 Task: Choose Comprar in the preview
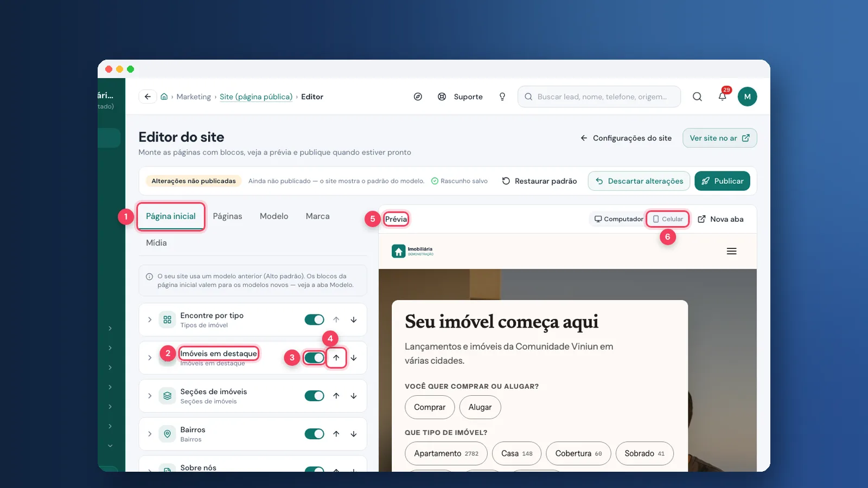pos(430,407)
